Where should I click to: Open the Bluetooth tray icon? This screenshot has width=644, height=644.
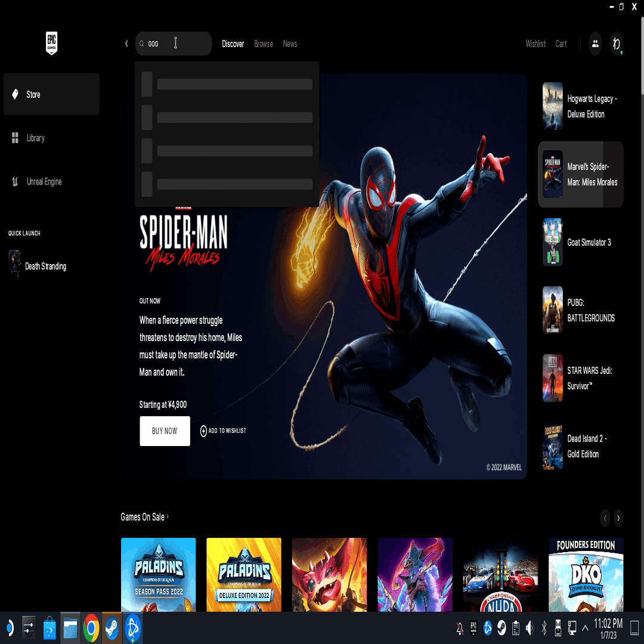pos(544,627)
